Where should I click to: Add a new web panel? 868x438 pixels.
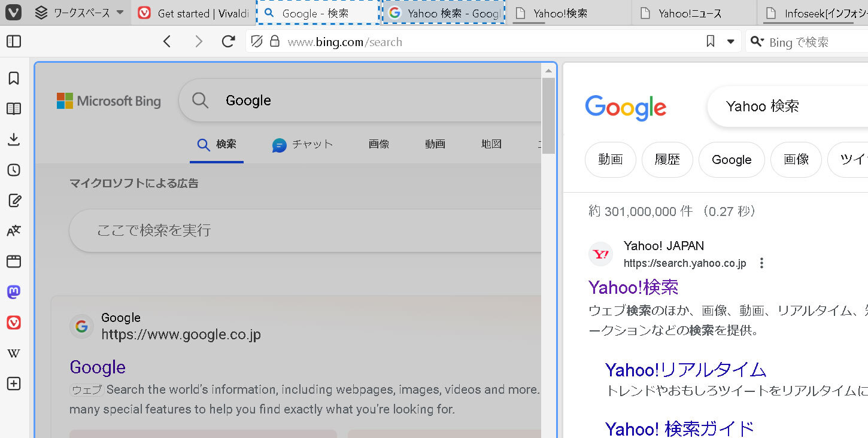pos(14,384)
